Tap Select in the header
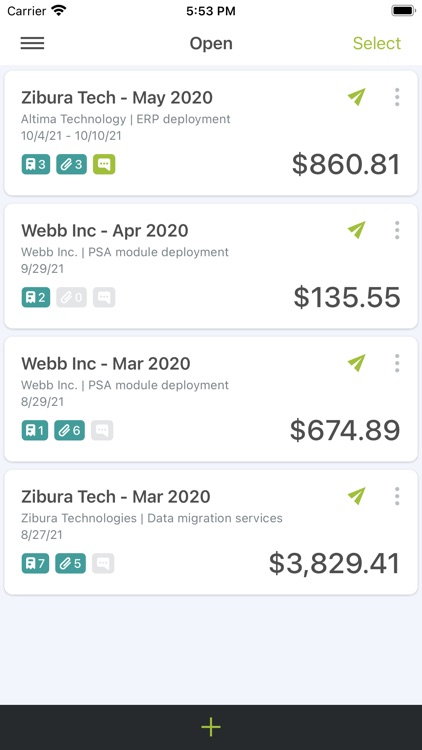Viewport: 422px width, 750px height. [x=377, y=44]
